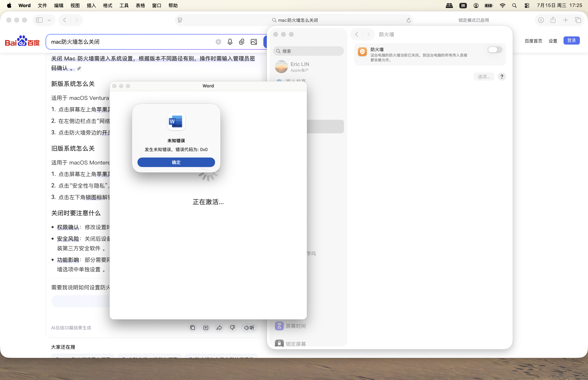Click the microphone voice search icon
This screenshot has height=380, width=588.
click(230, 42)
